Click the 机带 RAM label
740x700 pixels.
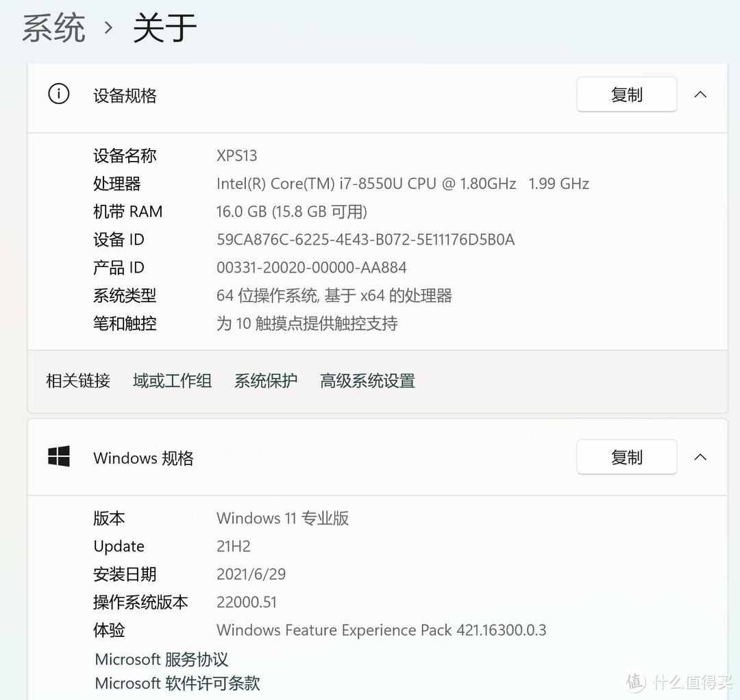(x=128, y=212)
